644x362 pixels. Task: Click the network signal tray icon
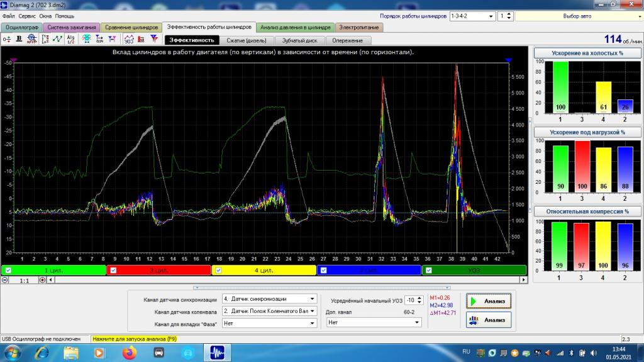click(x=560, y=353)
